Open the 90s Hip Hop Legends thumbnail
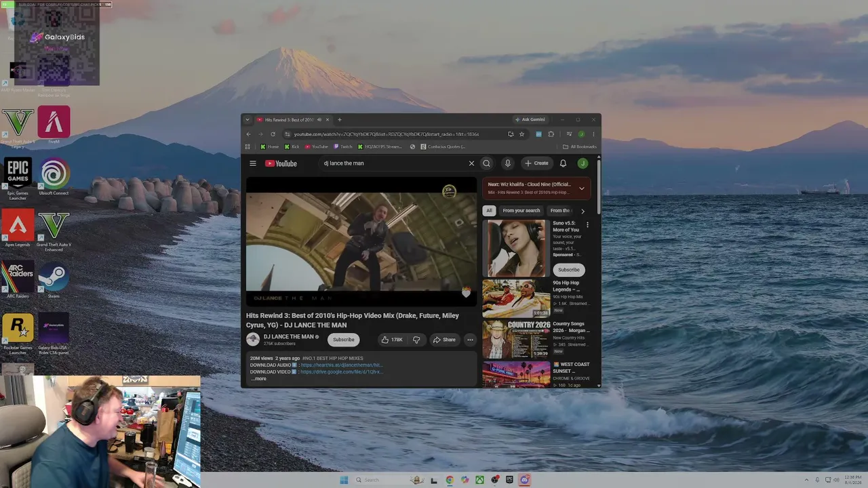 516,298
